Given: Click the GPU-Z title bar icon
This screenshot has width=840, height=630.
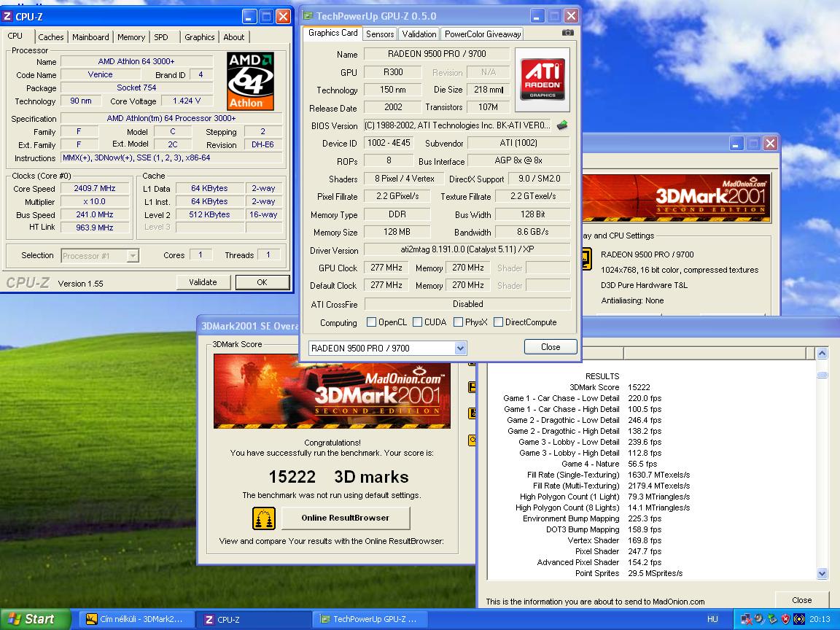Looking at the screenshot, I should click(308, 15).
